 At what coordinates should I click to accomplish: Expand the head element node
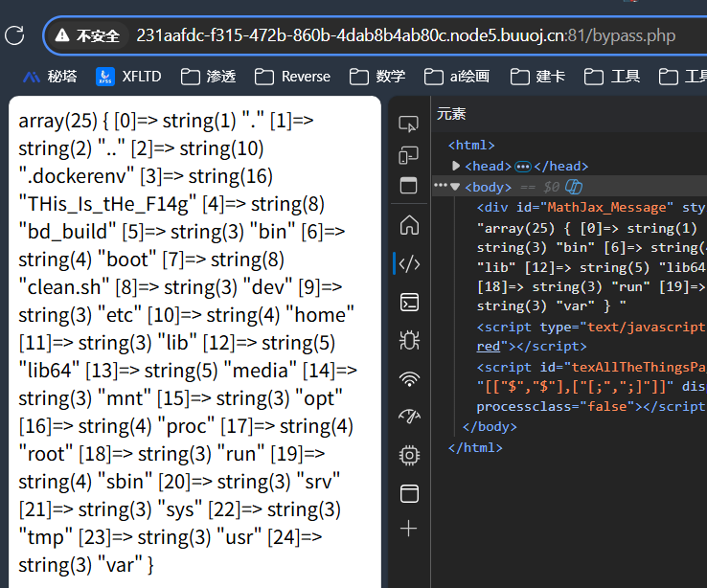(x=456, y=166)
